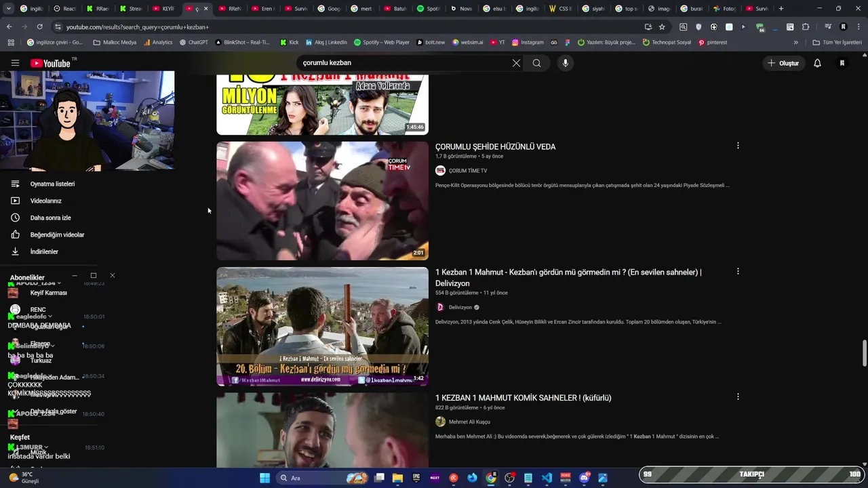Image resolution: width=868 pixels, height=488 pixels.
Task: Reload the page in Chrome
Action: (x=39, y=27)
